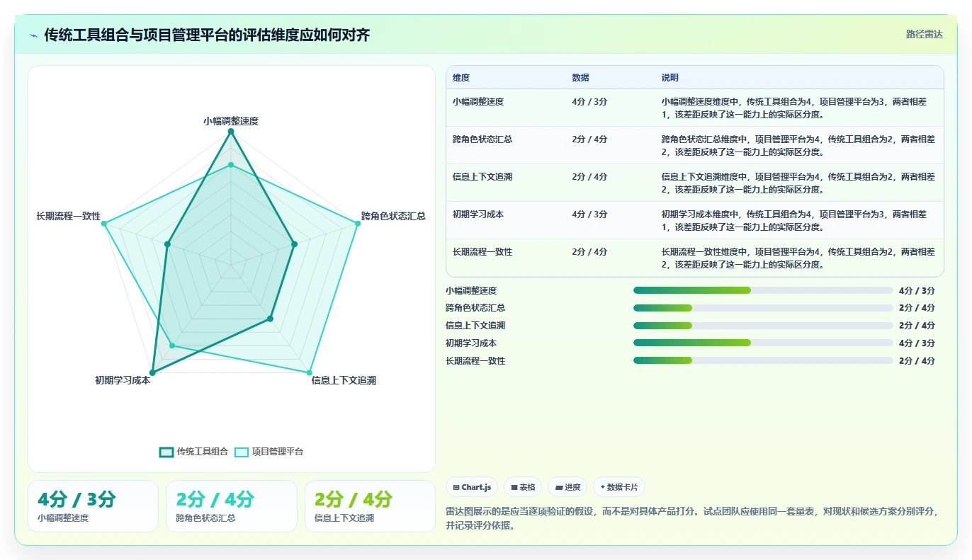Viewport: 972px width, 560px height.
Task: Click the Chart.js tag
Action: [x=472, y=487]
